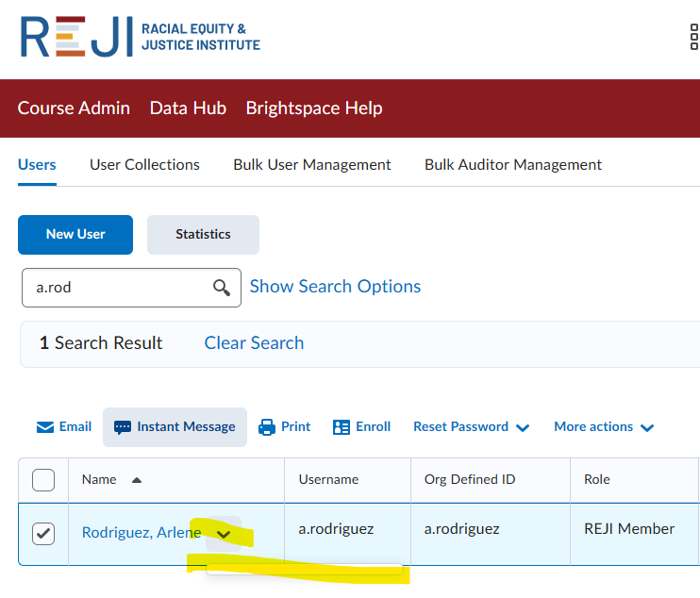Open the chevron menu beside Rodriguez, Arlene
This screenshot has width=700, height=598.
[x=224, y=534]
